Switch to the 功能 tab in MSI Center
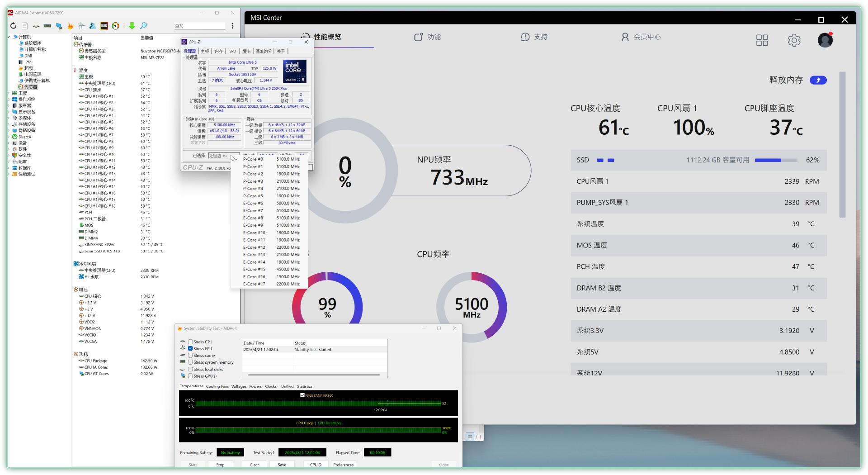Screen dimensions: 868x475 pyautogui.click(x=427, y=37)
